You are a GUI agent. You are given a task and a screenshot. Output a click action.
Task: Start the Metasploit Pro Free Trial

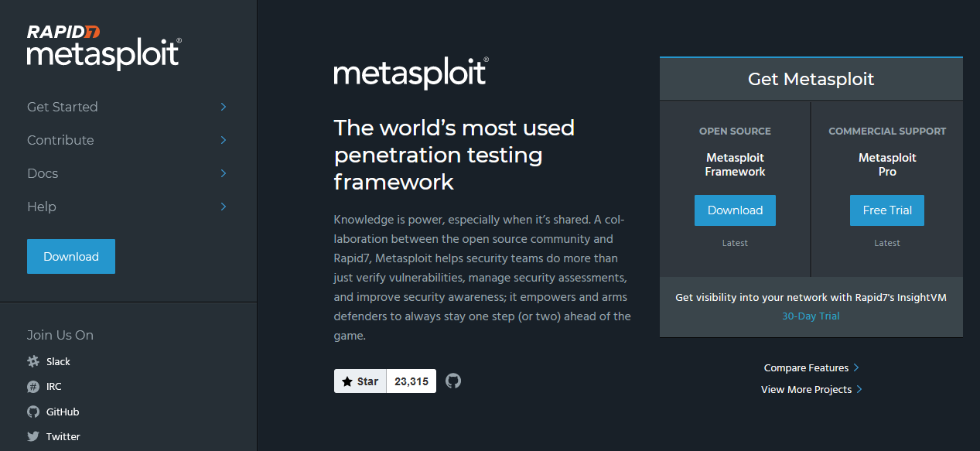tap(887, 210)
